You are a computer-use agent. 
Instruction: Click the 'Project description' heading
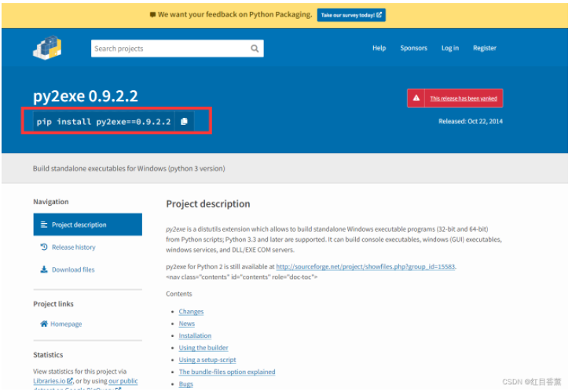[208, 203]
